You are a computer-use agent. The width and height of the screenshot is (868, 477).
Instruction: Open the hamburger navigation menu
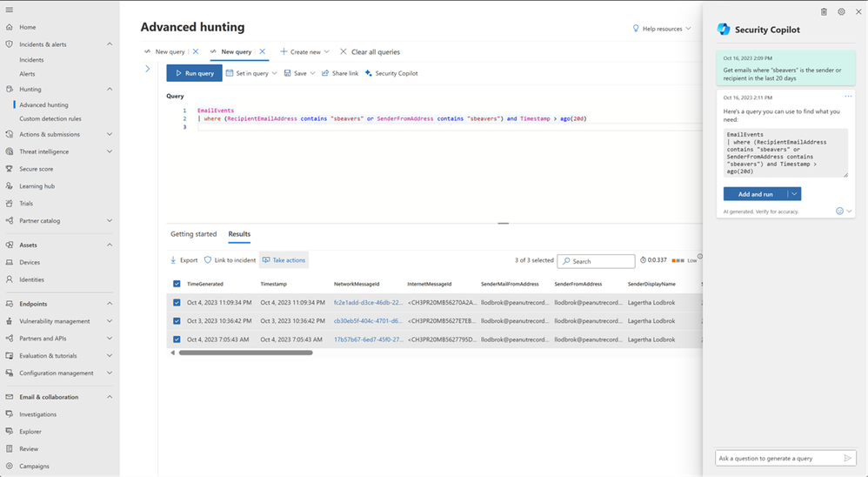(x=9, y=10)
